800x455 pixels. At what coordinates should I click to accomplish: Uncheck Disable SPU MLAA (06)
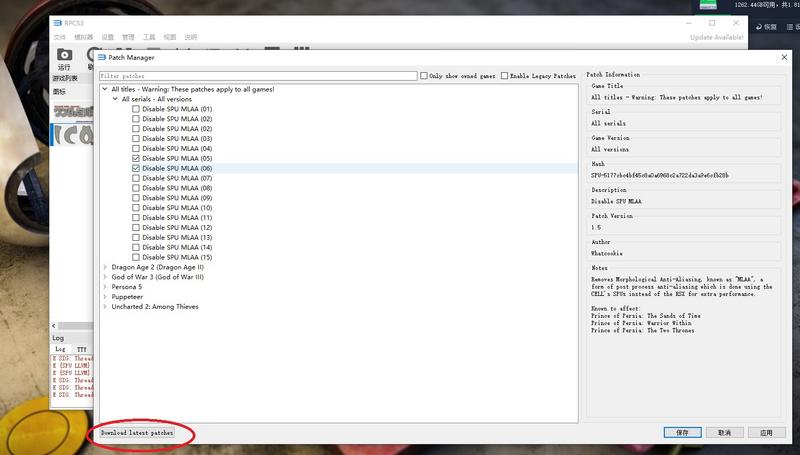136,168
